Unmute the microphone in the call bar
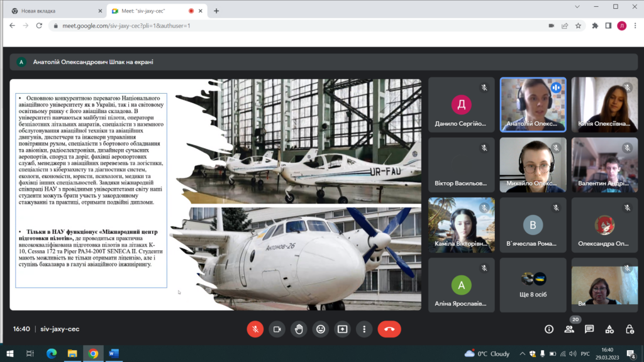Viewport: 644px width, 362px height. [x=255, y=329]
